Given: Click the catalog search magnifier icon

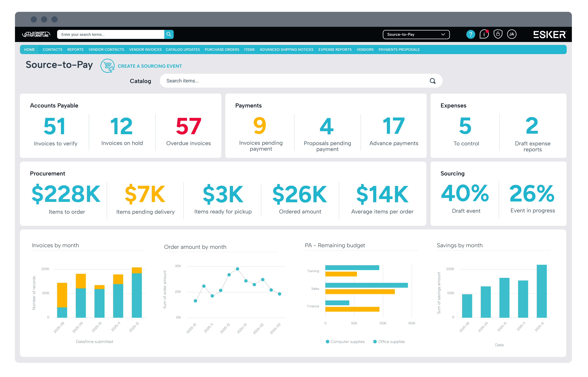Looking at the screenshot, I should click(x=432, y=81).
